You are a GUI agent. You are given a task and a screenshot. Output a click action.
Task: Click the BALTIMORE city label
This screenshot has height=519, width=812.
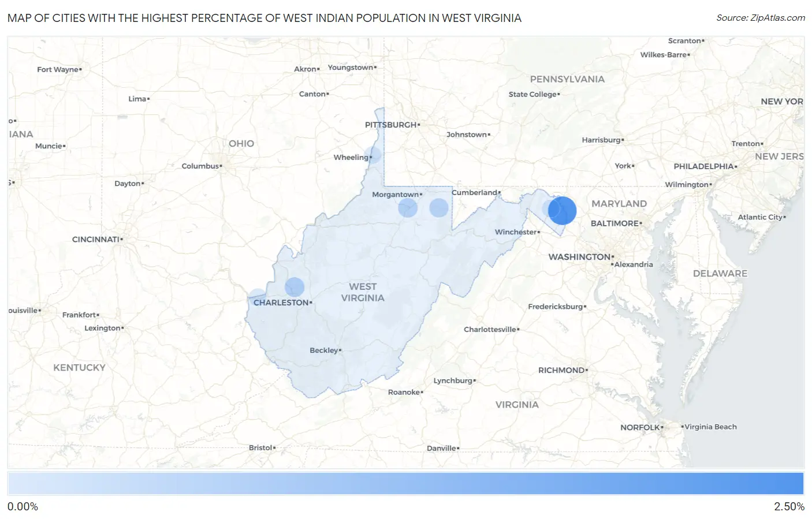(x=614, y=223)
